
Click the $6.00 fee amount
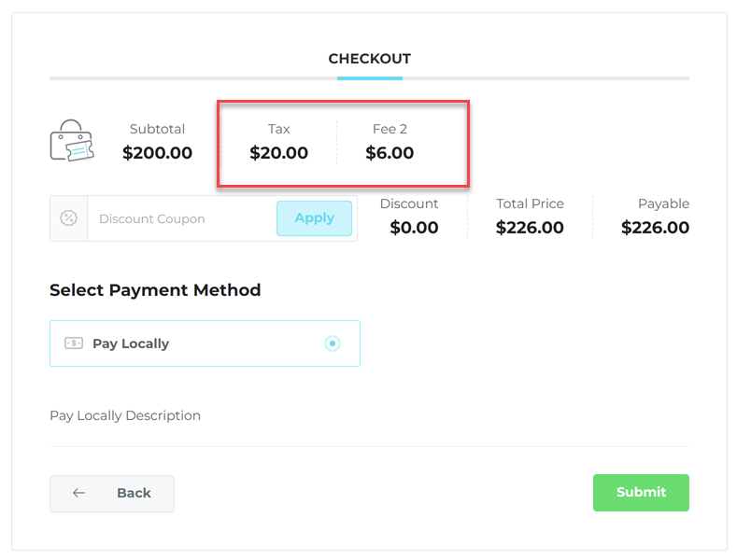(x=390, y=153)
